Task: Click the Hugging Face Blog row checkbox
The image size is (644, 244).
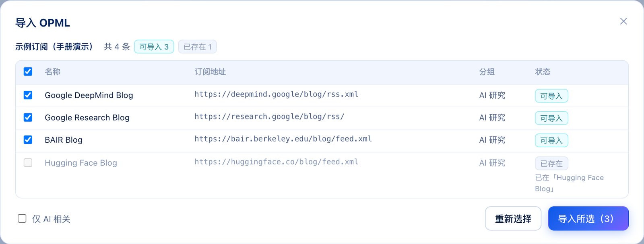Action: click(28, 163)
